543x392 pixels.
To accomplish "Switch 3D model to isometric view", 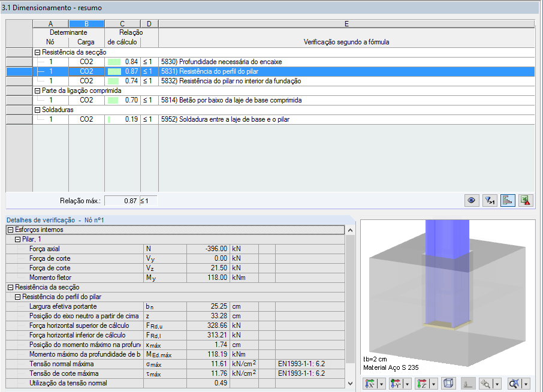I will click(448, 384).
